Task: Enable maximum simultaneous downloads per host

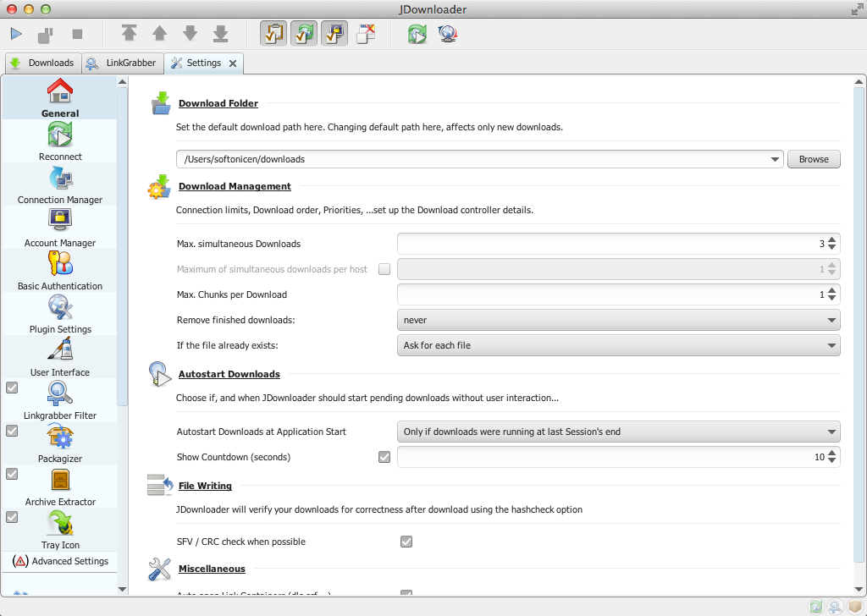Action: click(384, 269)
